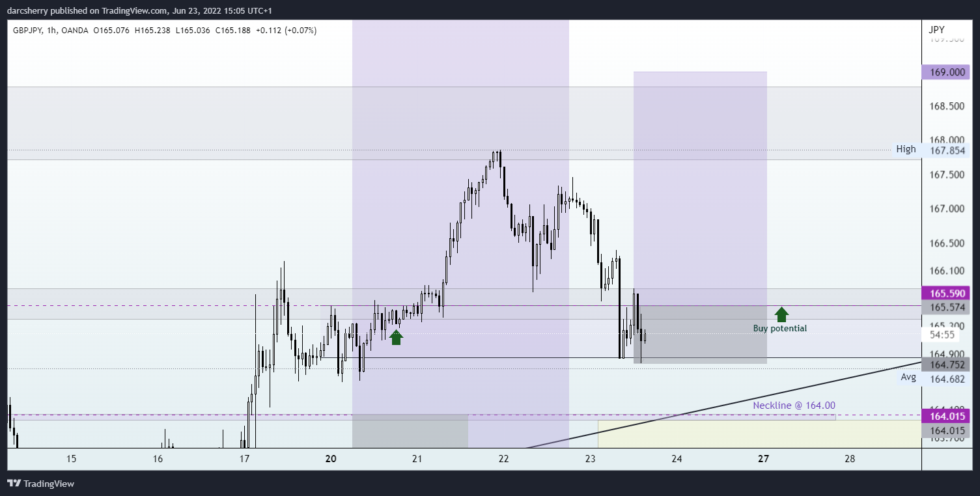Select the low value L165.036
980x496 pixels.
click(193, 30)
